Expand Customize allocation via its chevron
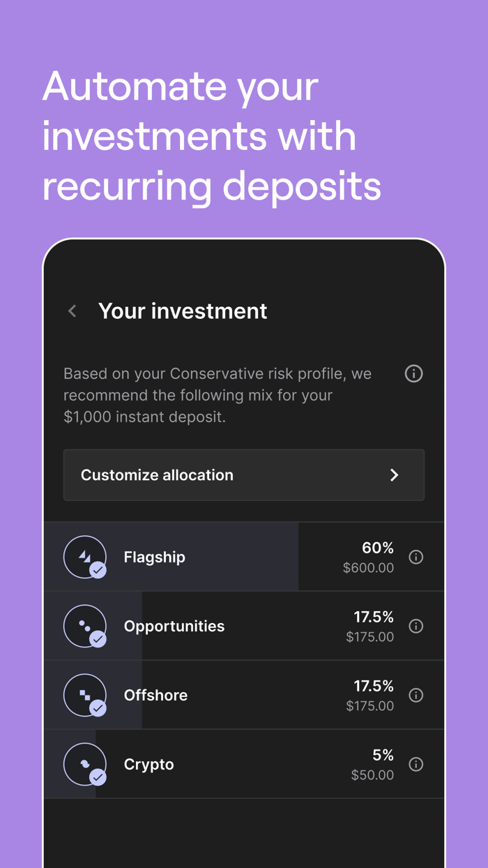Image resolution: width=488 pixels, height=868 pixels. click(395, 474)
